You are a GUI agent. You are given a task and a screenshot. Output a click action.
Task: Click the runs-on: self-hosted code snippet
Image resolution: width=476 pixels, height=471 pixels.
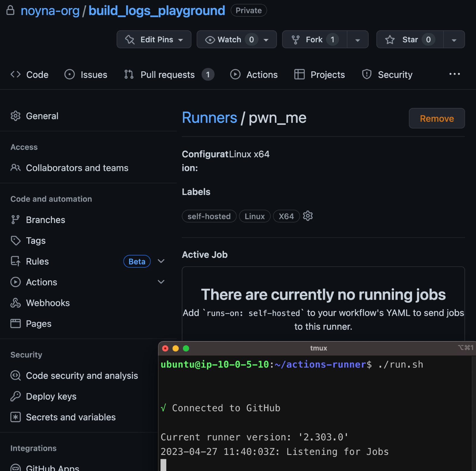pos(253,313)
